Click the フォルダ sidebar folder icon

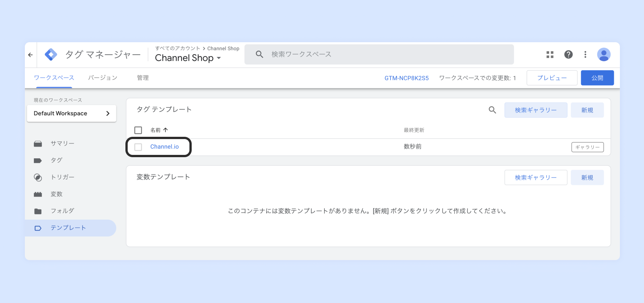click(x=38, y=211)
